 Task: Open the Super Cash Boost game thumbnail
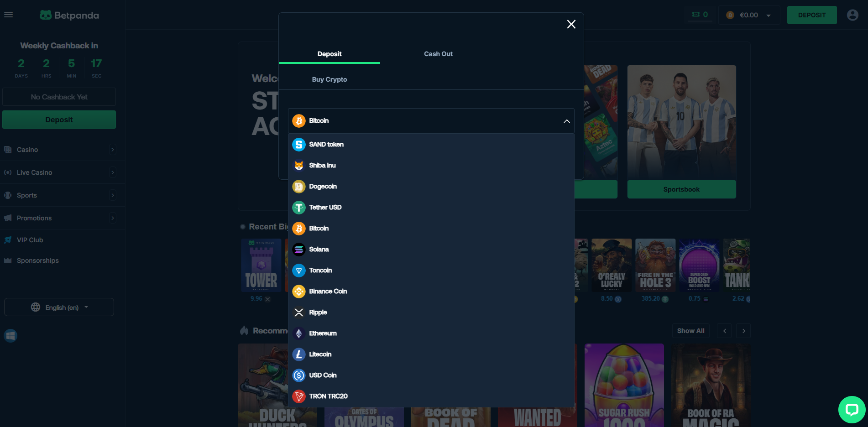point(699,265)
